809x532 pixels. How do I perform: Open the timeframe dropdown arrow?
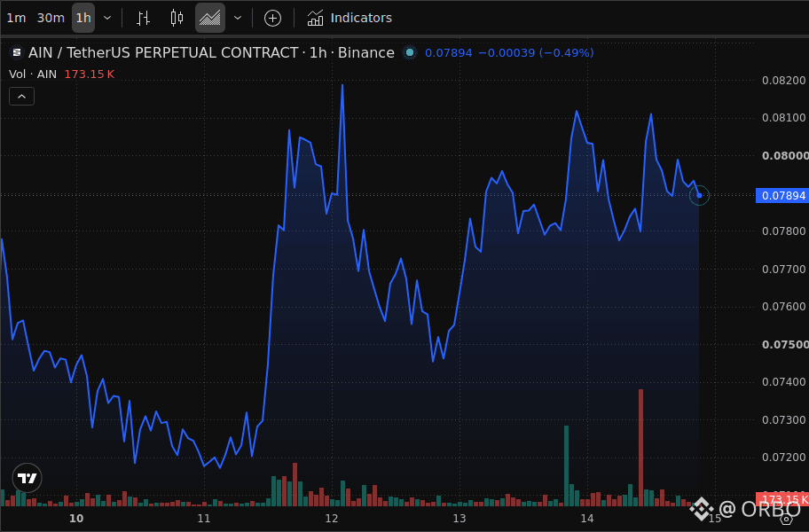(x=107, y=18)
